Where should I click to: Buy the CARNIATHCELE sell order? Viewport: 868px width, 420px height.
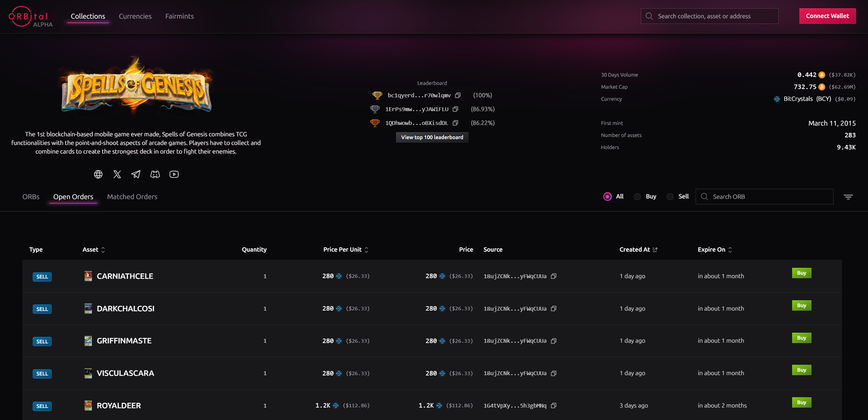pyautogui.click(x=801, y=273)
